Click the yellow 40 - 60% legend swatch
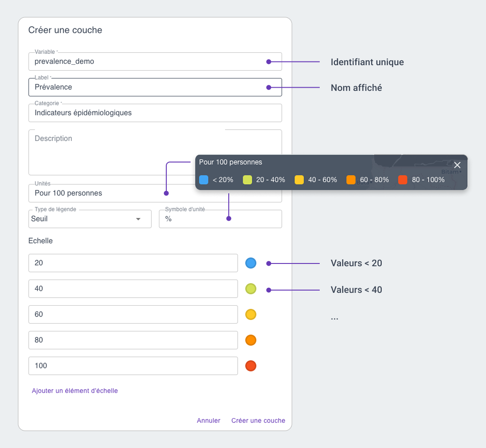The height and width of the screenshot is (448, 486). 299,179
